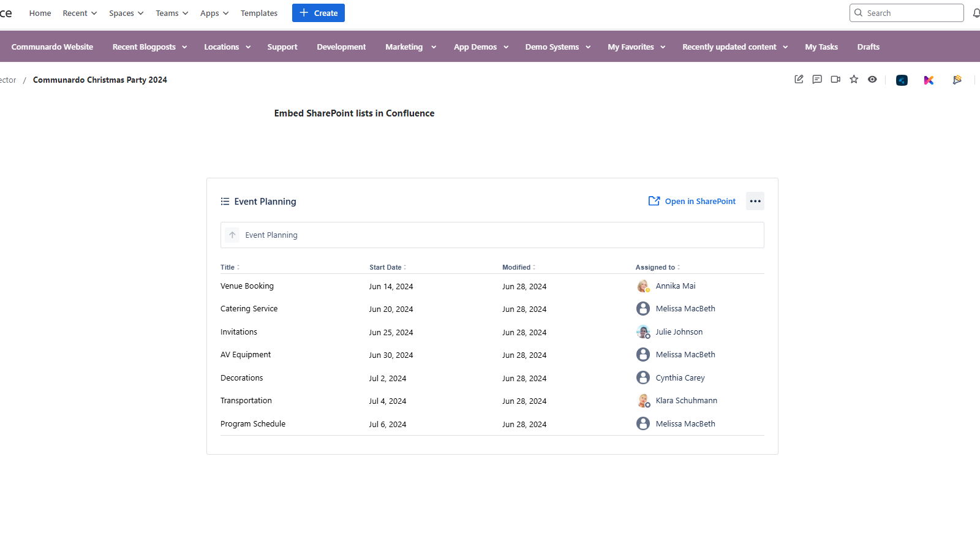Click Communardo Christmas Party 2024 breadcrumb
Screen dimensions: 980x546
(100, 80)
